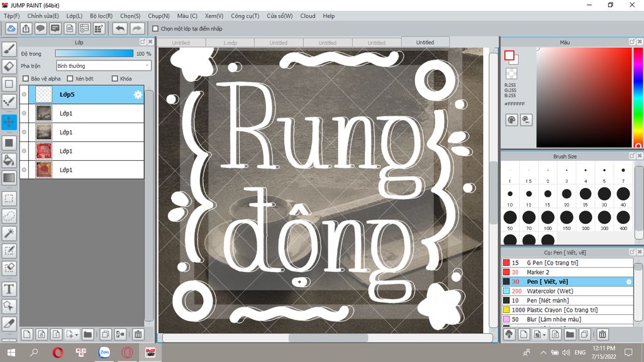Select the Brush tool in the left toolbar

(9, 49)
